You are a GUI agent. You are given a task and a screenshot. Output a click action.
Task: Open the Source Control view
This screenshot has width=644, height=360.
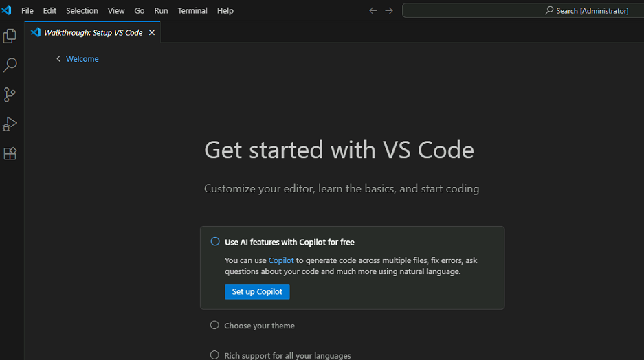pyautogui.click(x=10, y=94)
